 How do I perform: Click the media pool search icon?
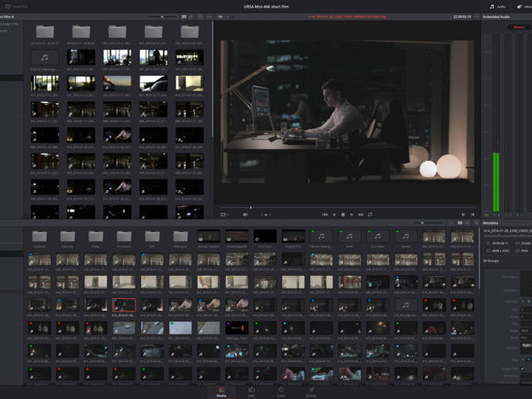(476, 223)
